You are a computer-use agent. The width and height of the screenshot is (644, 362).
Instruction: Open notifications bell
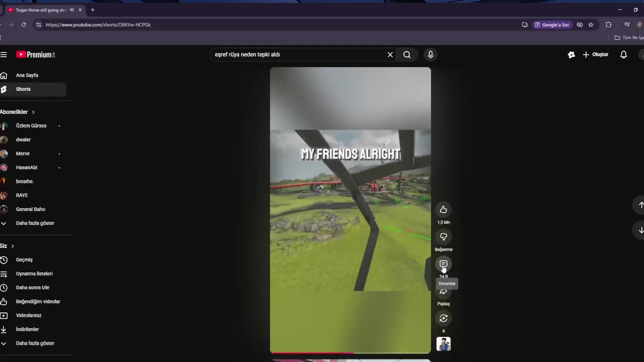point(623,54)
